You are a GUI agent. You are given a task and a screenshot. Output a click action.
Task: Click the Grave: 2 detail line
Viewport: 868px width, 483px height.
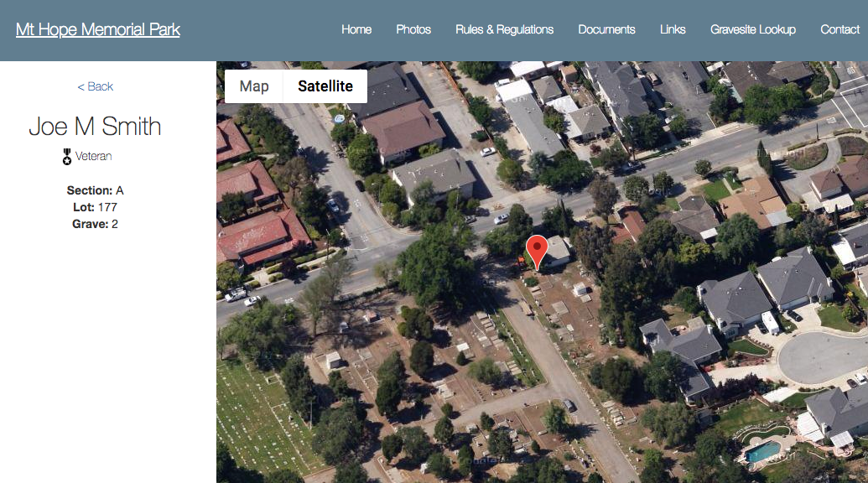click(96, 224)
